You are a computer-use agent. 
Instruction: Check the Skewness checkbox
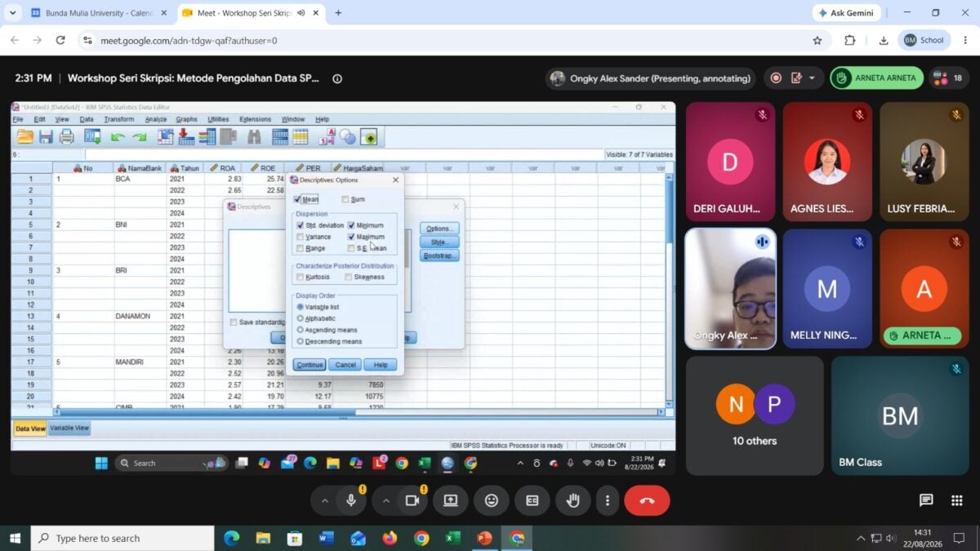point(349,277)
